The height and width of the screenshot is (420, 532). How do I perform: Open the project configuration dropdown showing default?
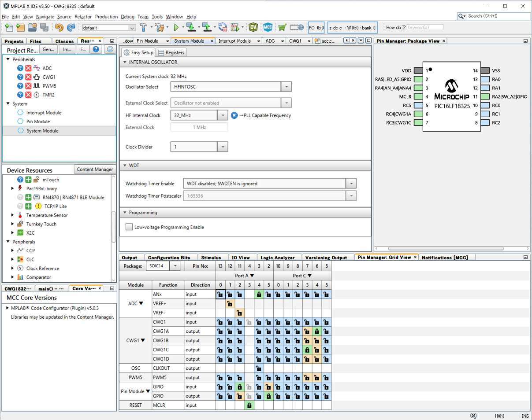point(109,27)
